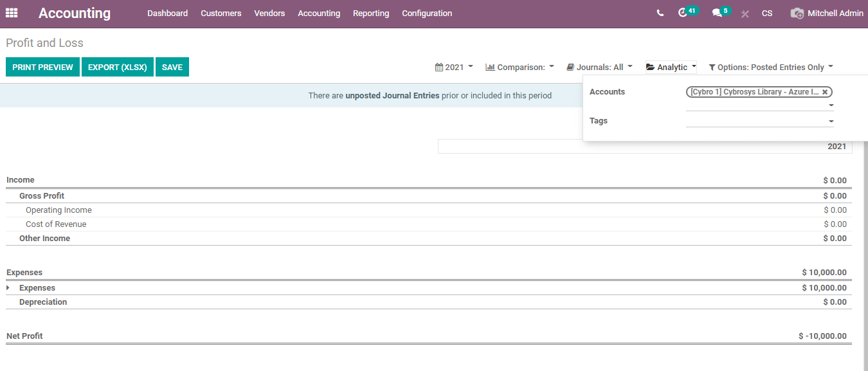Click the debug tools cross icon
The image size is (868, 371).
point(745,14)
